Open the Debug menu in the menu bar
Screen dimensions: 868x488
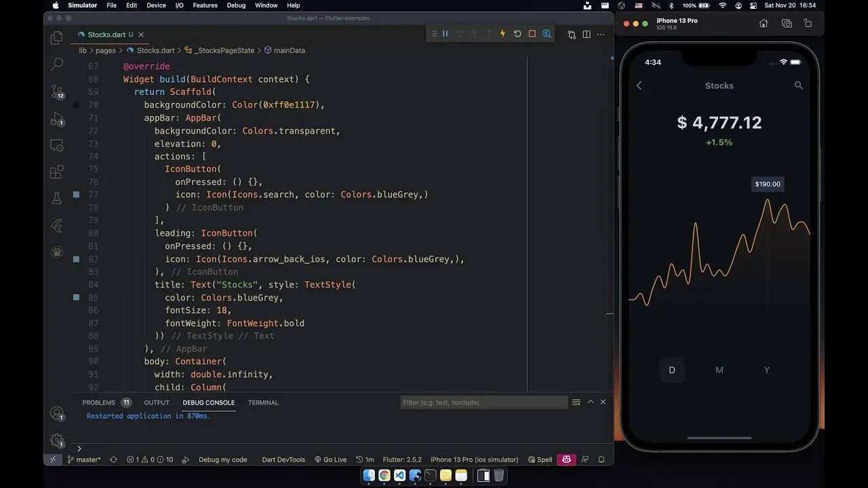pos(236,5)
